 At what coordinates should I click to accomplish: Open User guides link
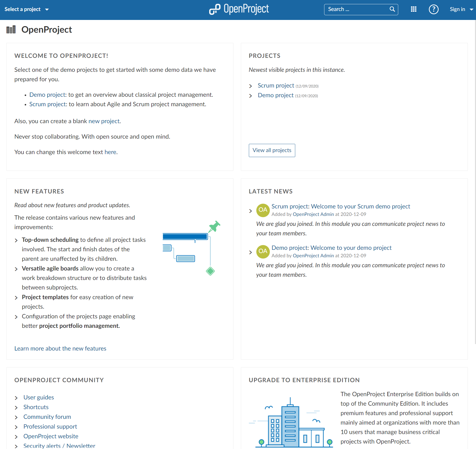tap(39, 397)
